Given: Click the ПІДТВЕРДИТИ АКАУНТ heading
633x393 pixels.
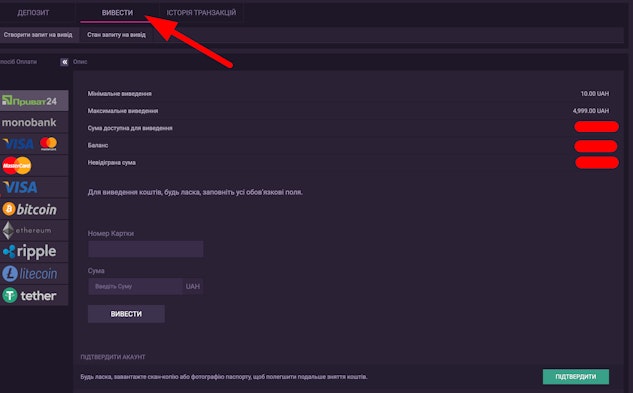Looking at the screenshot, I should click(x=113, y=357).
